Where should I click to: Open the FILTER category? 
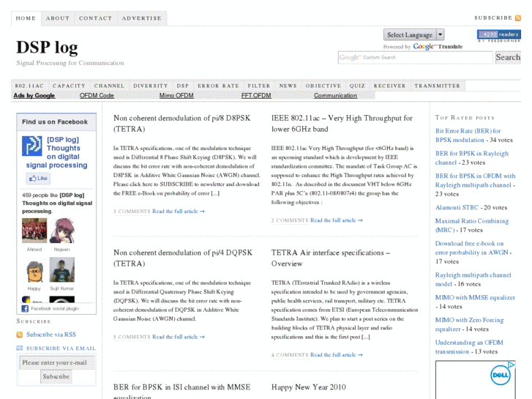(259, 86)
